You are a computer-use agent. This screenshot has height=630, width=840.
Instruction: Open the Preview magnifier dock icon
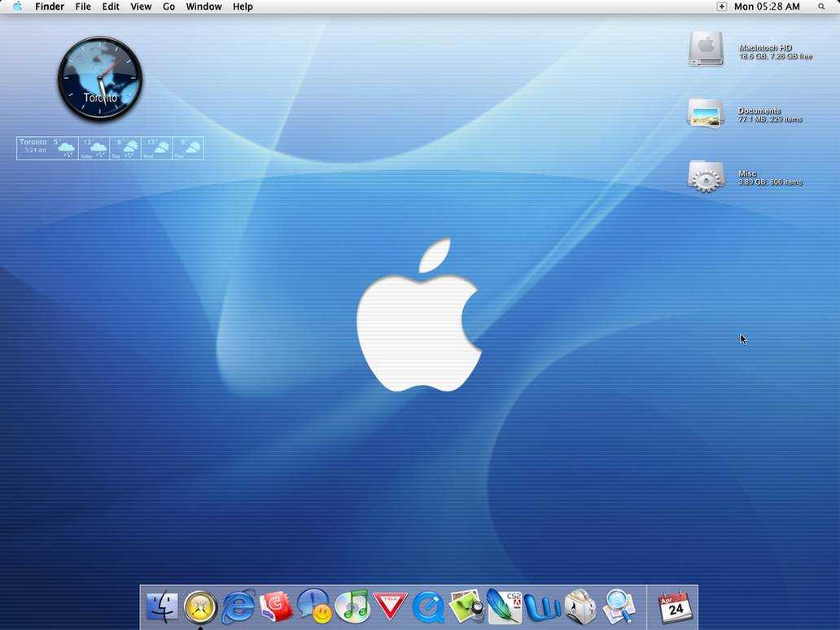(x=619, y=607)
